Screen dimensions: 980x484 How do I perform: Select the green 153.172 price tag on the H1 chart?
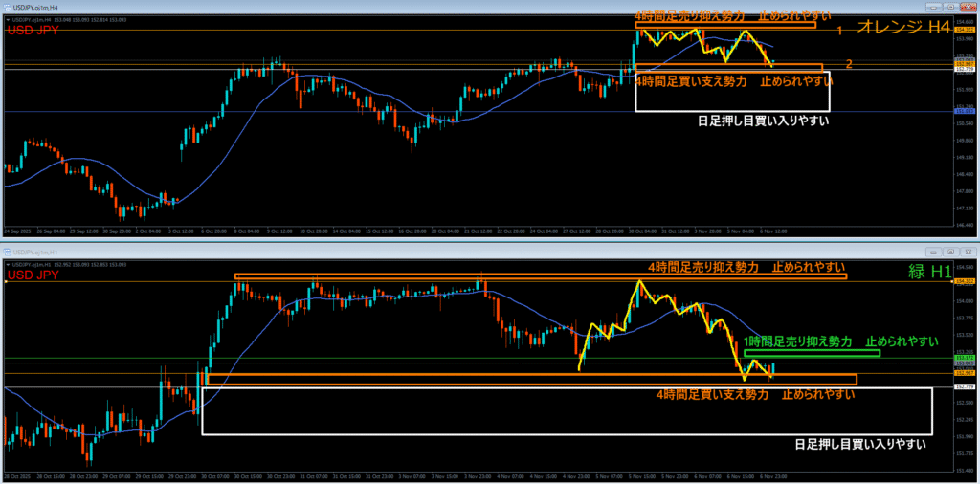[x=965, y=358]
